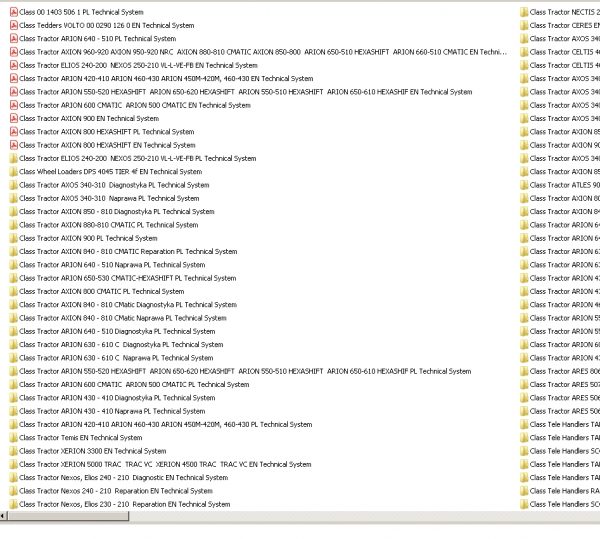The image size is (600, 539).
Task: Click folder icon of ARION 640 - 510 Naprawa PL
Action: point(13,265)
